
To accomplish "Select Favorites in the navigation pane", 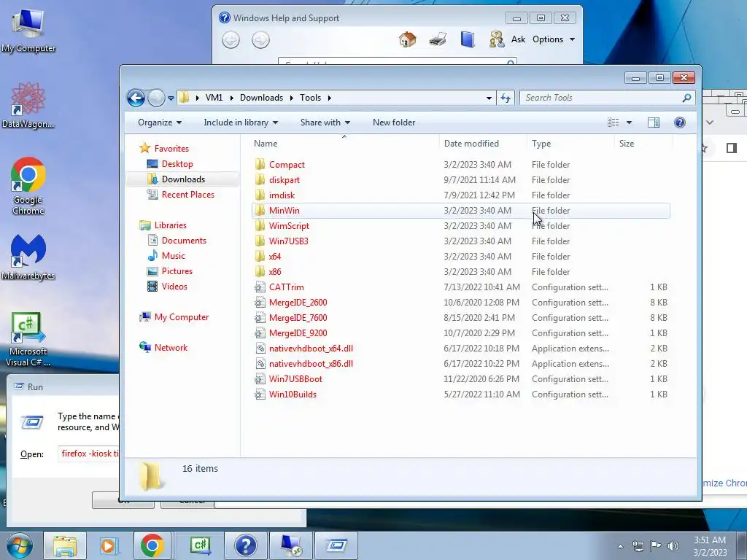I will pyautogui.click(x=171, y=149).
